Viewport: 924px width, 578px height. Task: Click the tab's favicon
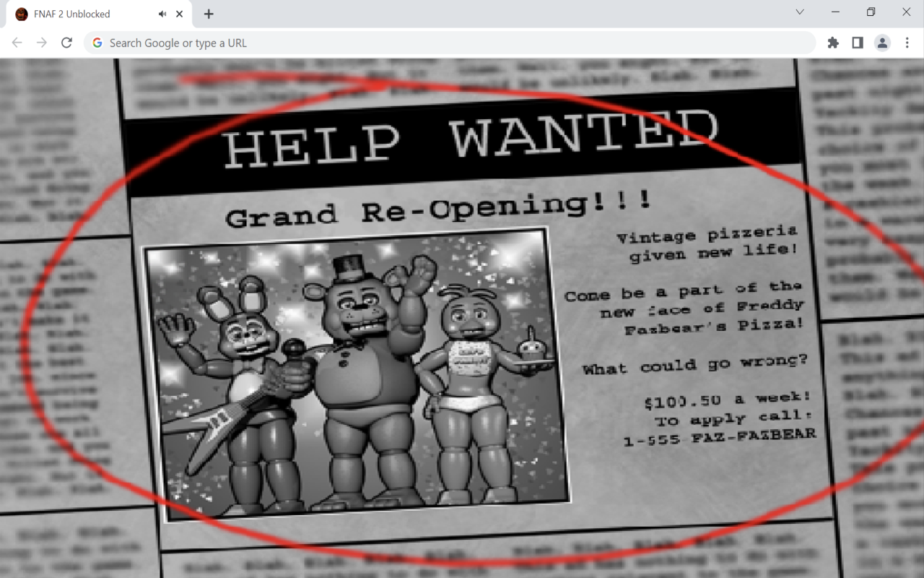[22, 14]
